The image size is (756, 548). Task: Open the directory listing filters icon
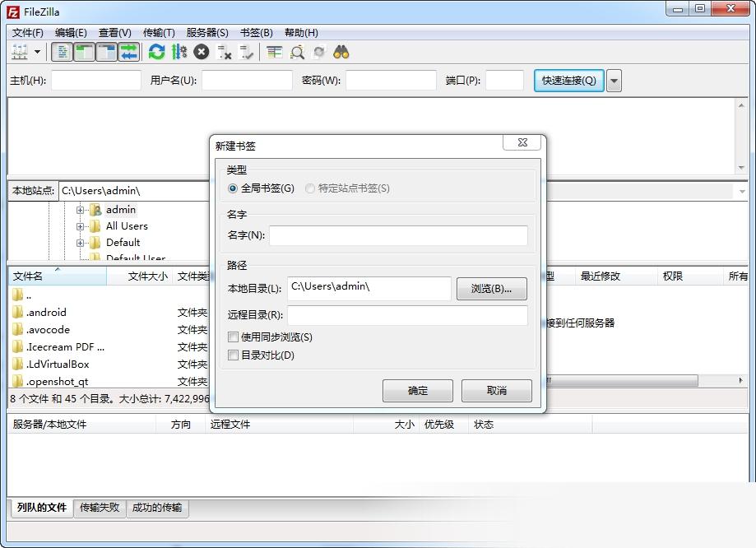point(274,52)
